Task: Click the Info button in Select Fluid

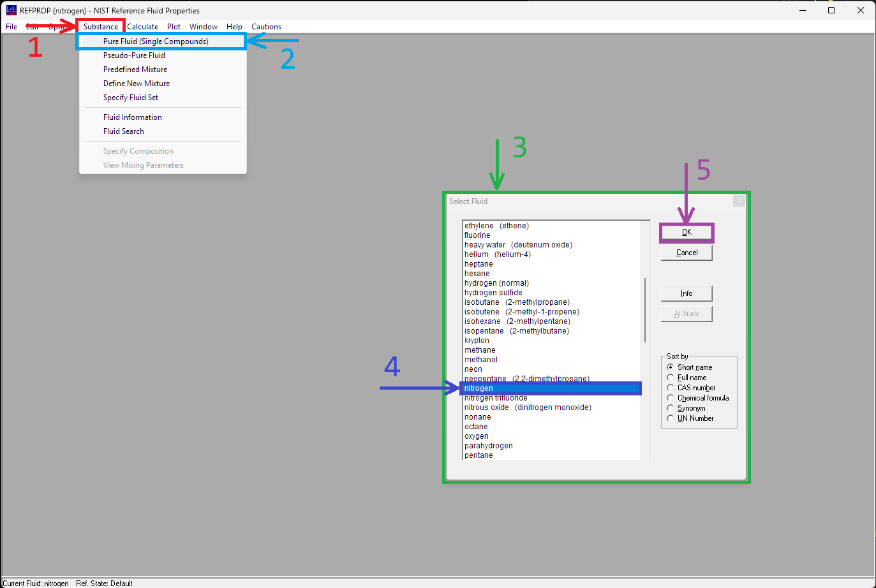Action: point(687,293)
